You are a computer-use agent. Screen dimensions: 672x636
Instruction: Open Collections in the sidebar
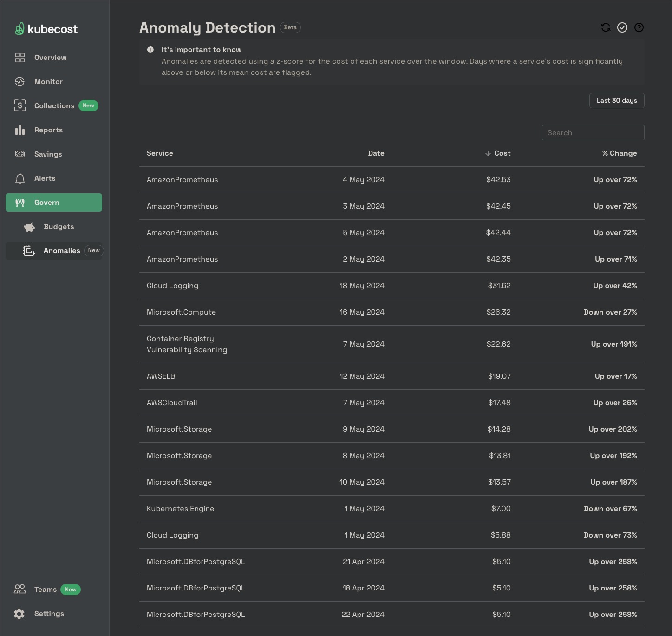click(x=54, y=106)
